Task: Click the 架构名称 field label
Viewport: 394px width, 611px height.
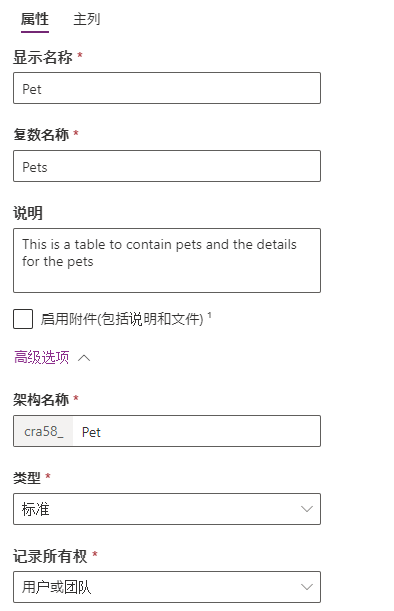Action: point(41,399)
